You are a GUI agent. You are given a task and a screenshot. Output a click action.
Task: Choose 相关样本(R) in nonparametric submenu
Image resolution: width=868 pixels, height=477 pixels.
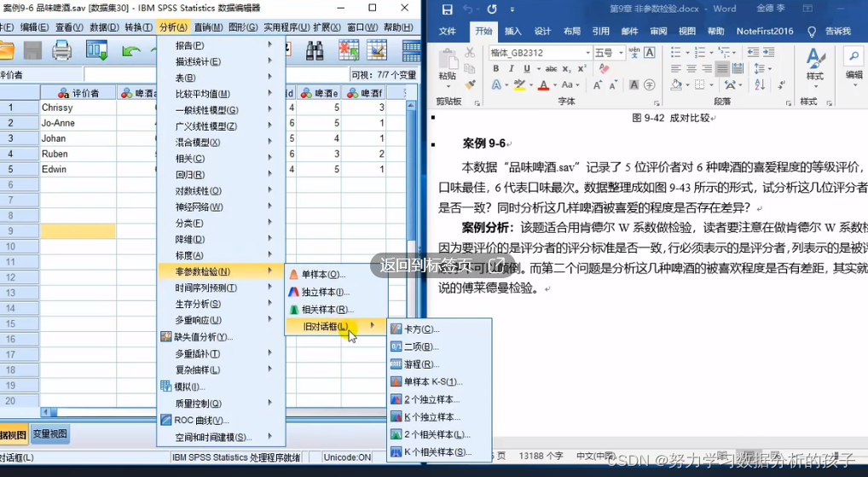(336, 309)
